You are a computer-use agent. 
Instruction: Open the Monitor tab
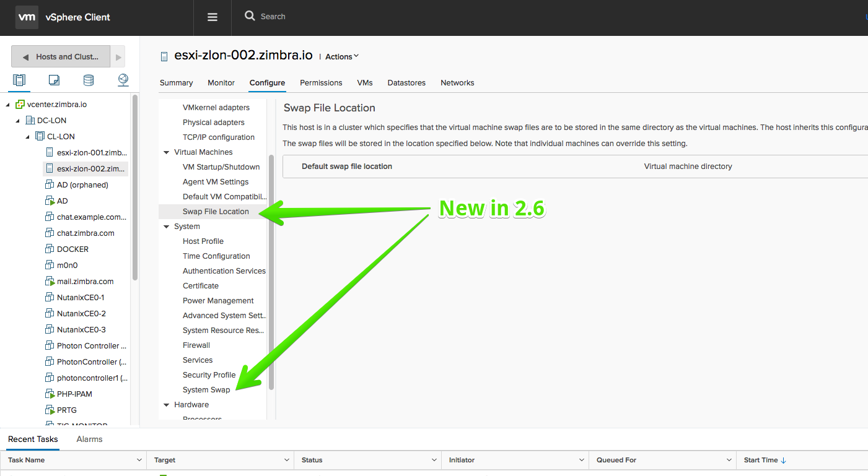[221, 83]
